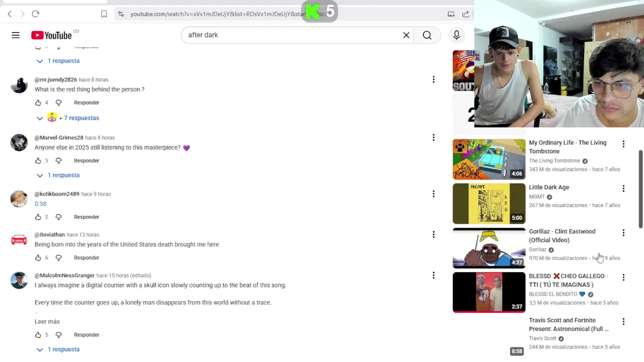Open The Living Tombstone channel name

point(554,161)
